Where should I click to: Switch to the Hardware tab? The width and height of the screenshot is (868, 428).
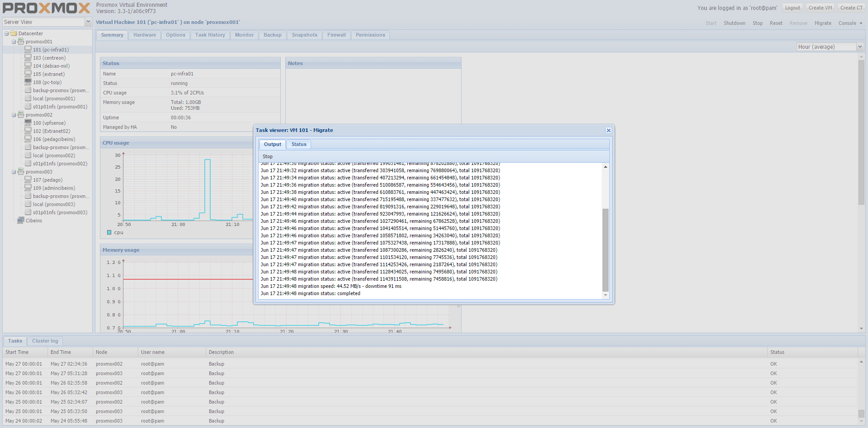[145, 35]
